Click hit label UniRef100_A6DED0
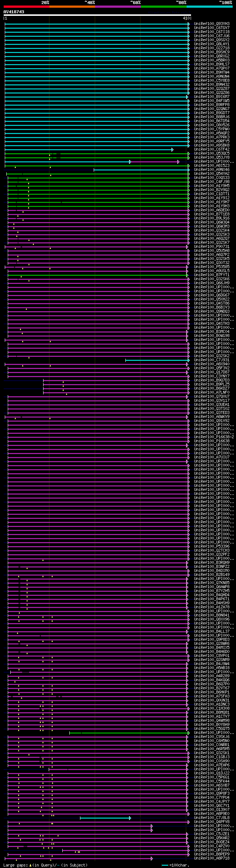 [x=212, y=210]
